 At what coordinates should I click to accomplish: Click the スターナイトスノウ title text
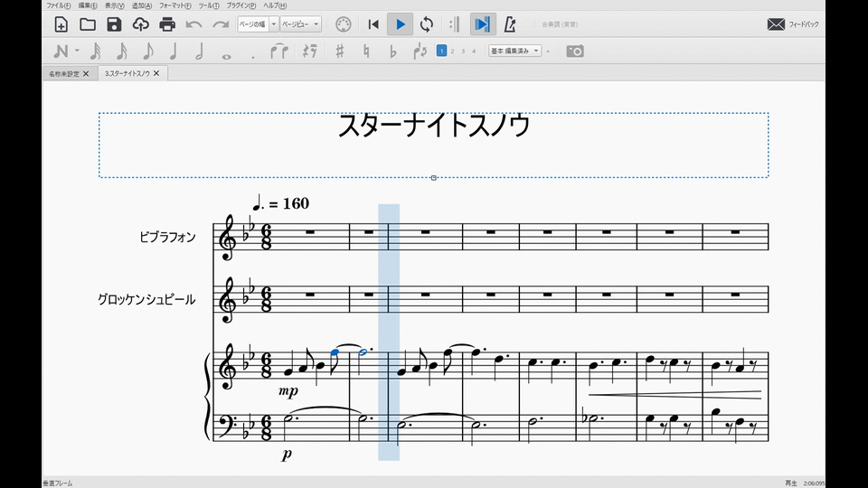click(433, 126)
